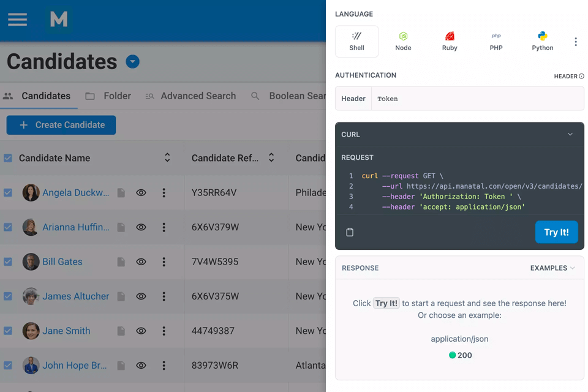Select Shell as the code language
This screenshot has height=392, width=588.
point(356,41)
